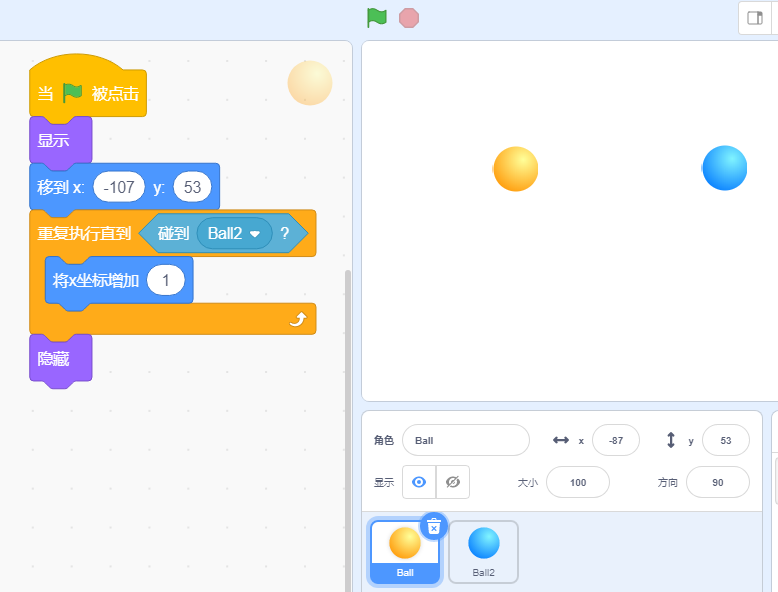Click the 将x坐标增加 block
Image resolution: width=778 pixels, height=592 pixels.
(x=95, y=280)
